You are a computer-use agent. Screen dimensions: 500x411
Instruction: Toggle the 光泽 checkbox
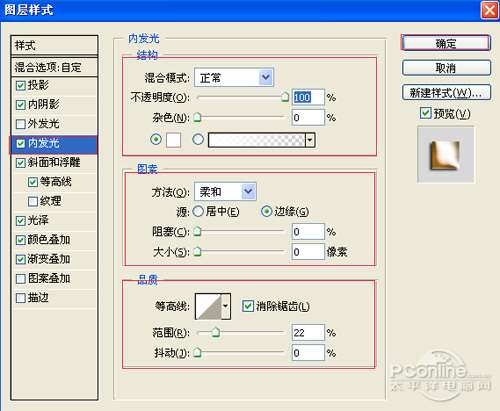pos(21,221)
